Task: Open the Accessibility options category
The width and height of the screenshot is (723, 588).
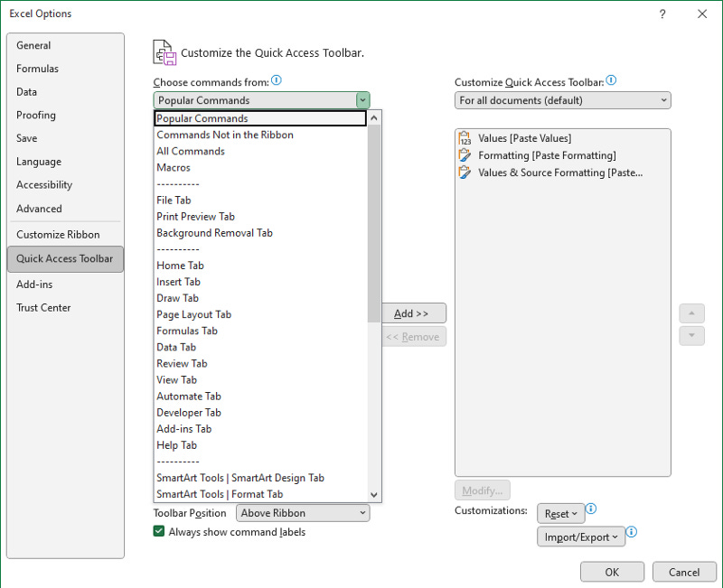Action: (x=65, y=185)
